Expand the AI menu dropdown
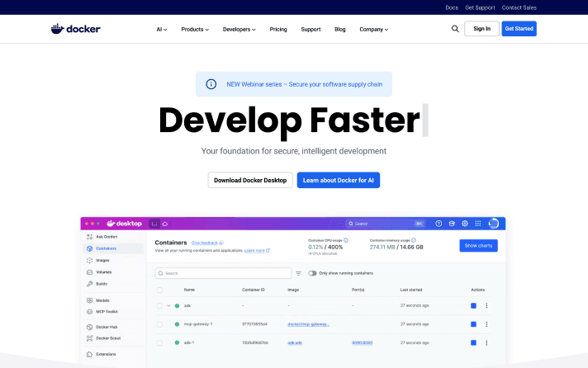The height and width of the screenshot is (368, 588). pos(162,29)
